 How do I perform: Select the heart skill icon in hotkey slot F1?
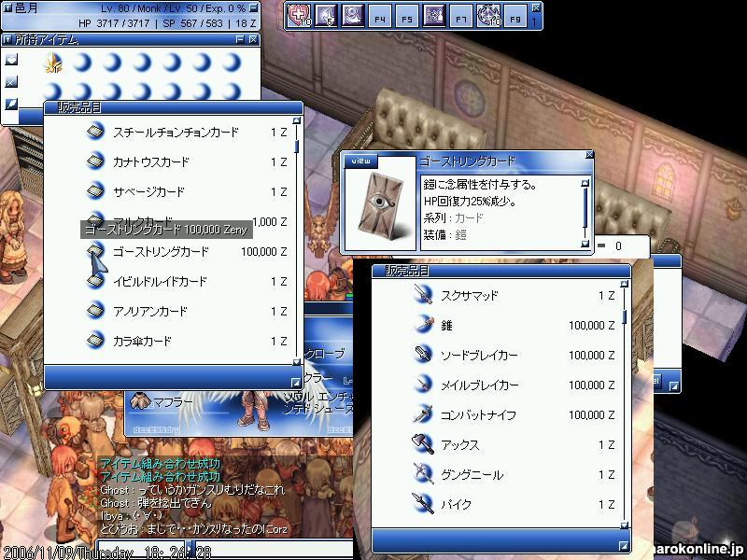tap(299, 16)
